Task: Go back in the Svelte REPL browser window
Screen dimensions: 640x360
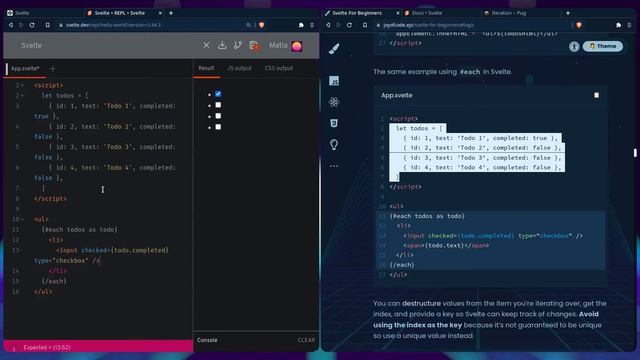Action: click(11, 25)
